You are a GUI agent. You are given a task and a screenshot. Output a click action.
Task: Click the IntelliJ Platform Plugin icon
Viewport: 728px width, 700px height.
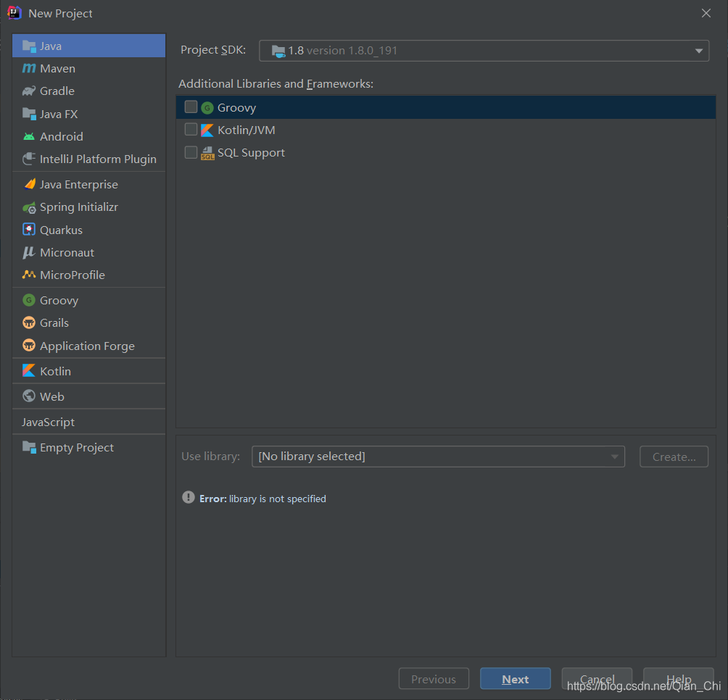tap(29, 159)
